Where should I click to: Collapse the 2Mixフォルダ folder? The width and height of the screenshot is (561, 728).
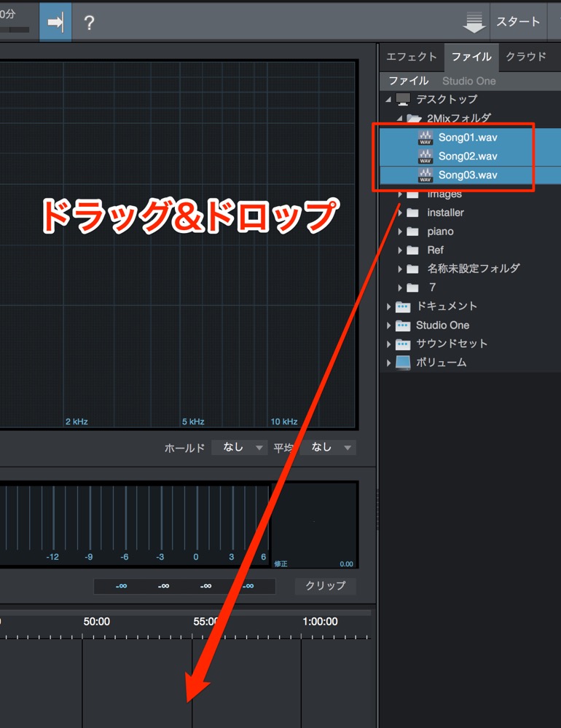click(x=400, y=119)
